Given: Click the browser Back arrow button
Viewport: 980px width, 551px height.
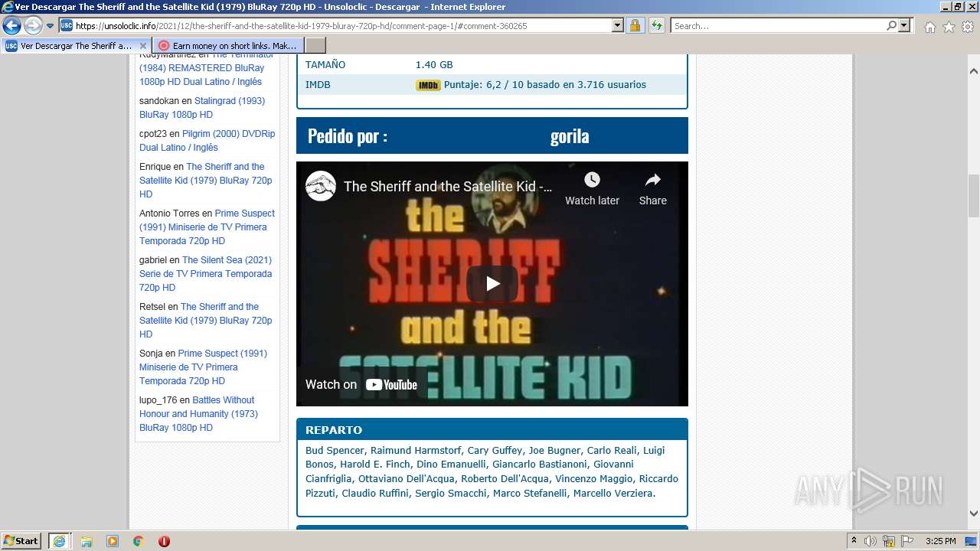Looking at the screenshot, I should [11, 26].
